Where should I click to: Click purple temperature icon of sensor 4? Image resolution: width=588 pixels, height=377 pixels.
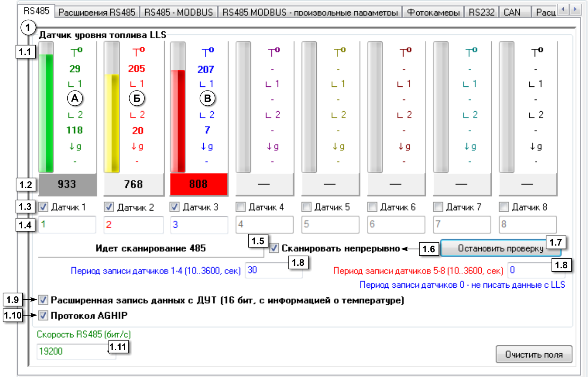point(274,52)
